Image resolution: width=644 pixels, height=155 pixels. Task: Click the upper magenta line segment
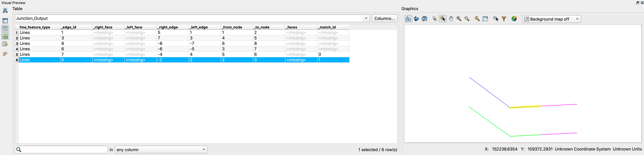tap(559, 105)
